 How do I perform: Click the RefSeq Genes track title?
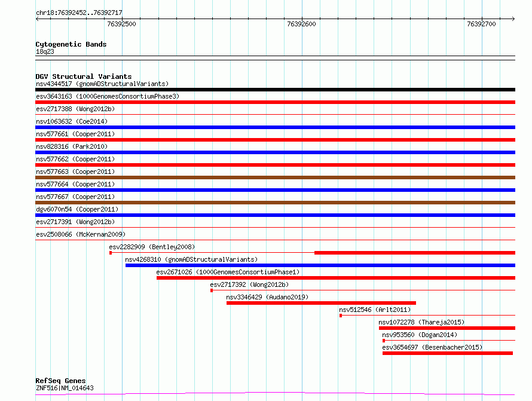[61, 381]
